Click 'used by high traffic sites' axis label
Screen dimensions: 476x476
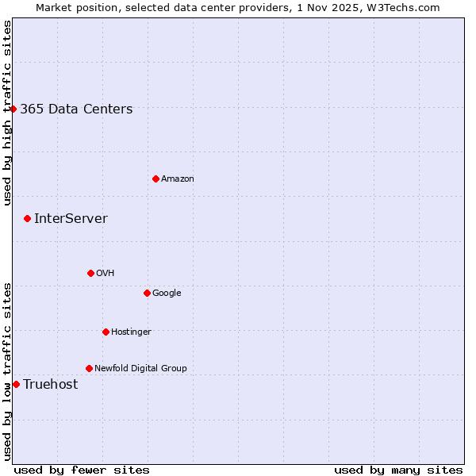tap(7, 113)
